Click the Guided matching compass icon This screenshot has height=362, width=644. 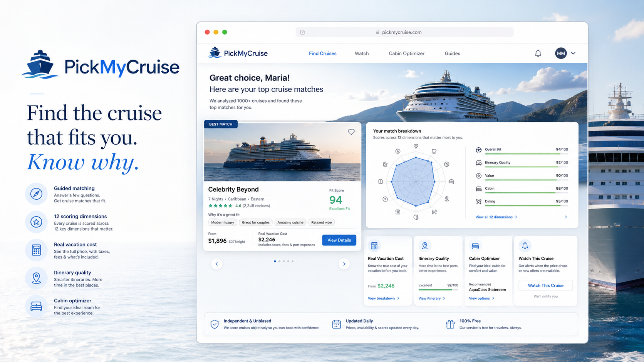pyautogui.click(x=36, y=194)
